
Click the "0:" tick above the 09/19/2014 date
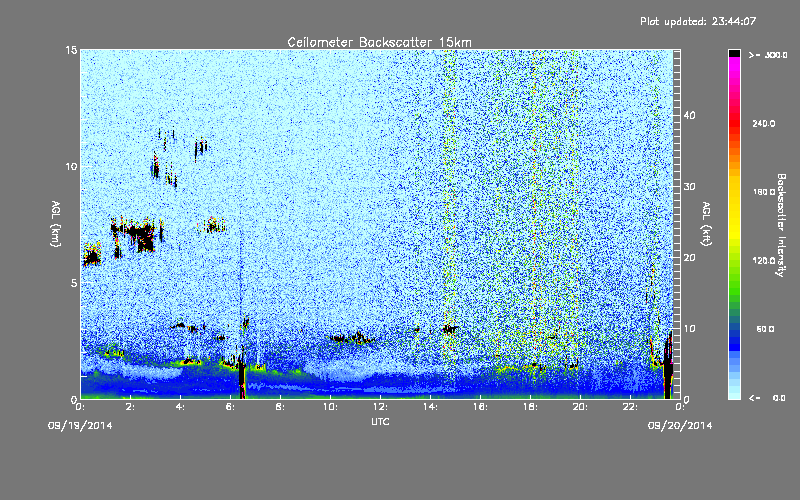coord(80,407)
